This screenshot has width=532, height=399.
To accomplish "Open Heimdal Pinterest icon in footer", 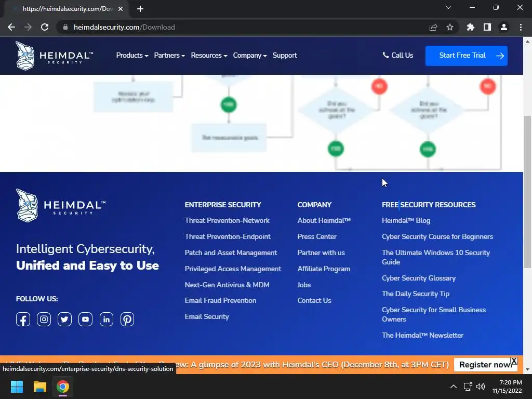I will [x=127, y=320].
